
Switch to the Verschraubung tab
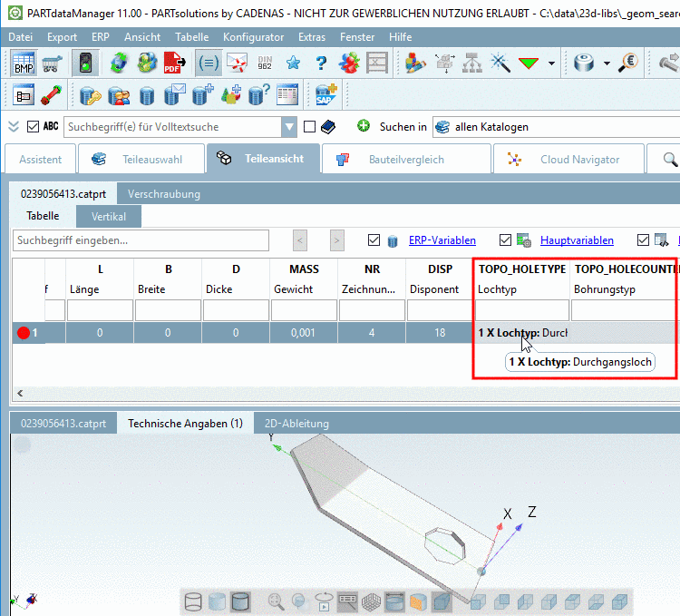tap(164, 194)
